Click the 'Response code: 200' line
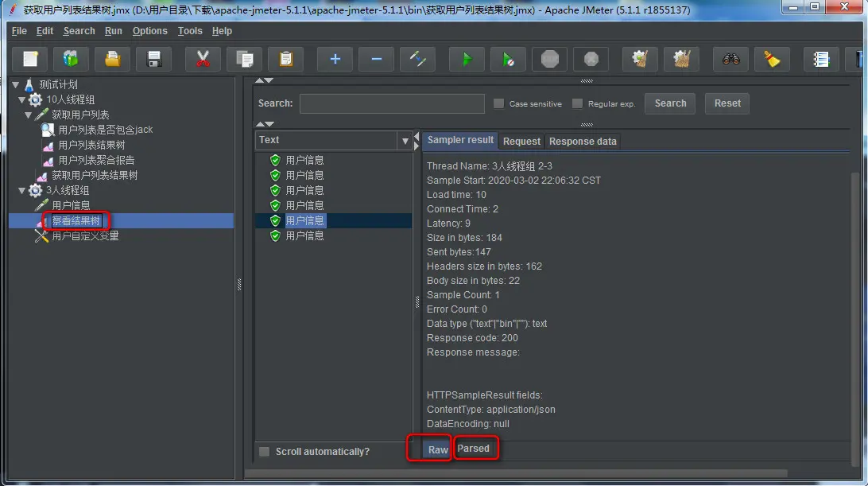 [472, 338]
